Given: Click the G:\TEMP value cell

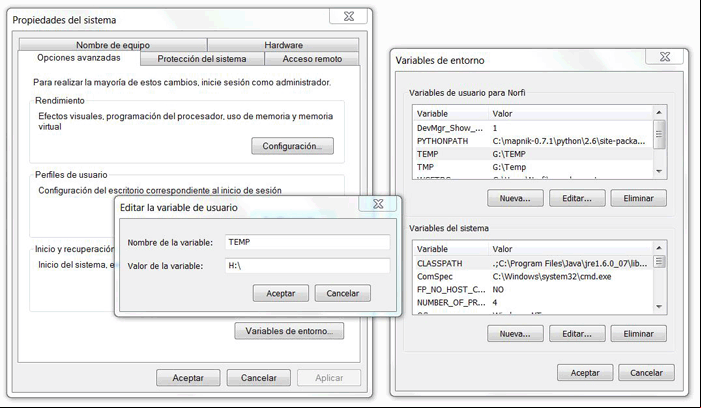Looking at the screenshot, I should tap(509, 154).
